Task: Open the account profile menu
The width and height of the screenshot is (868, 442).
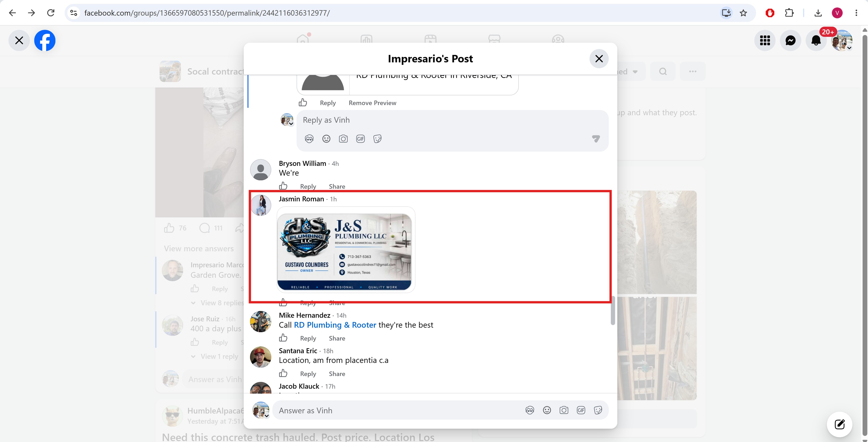Action: coord(842,40)
